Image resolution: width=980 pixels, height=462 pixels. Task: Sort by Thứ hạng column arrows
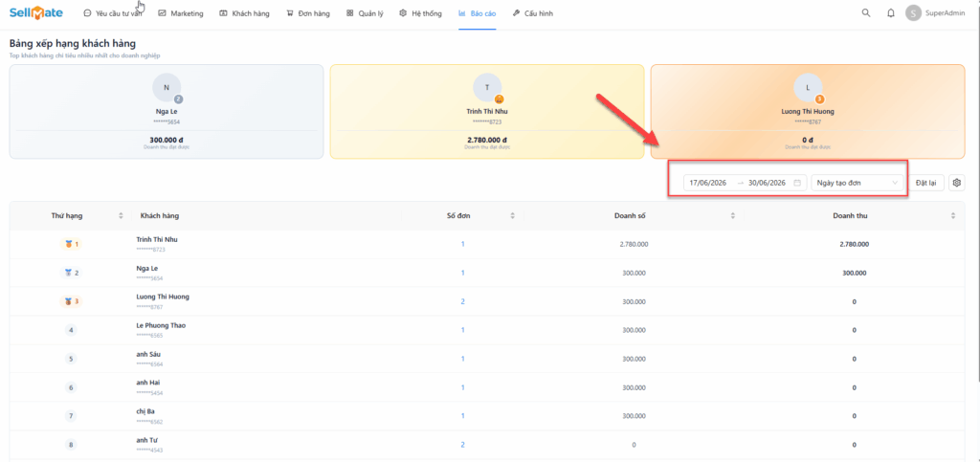pos(122,215)
